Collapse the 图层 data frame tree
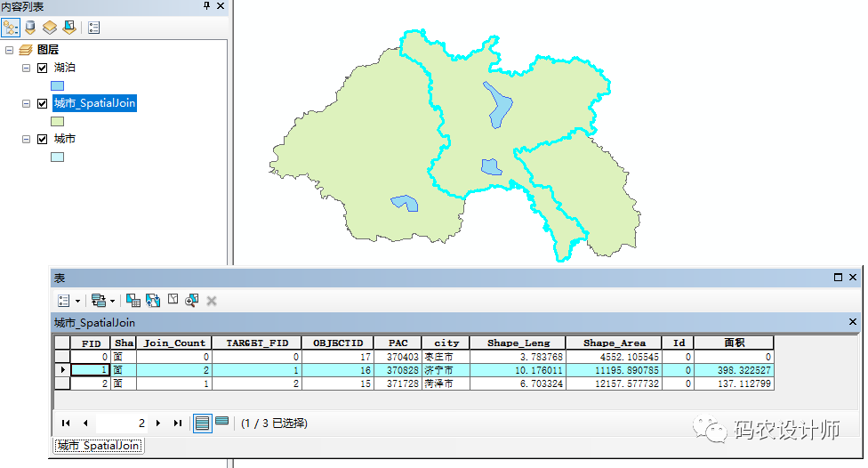Screen dimensions: 868x468 9,50
